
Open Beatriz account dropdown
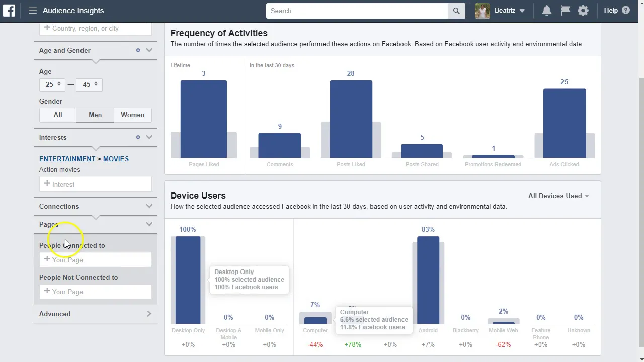click(509, 11)
